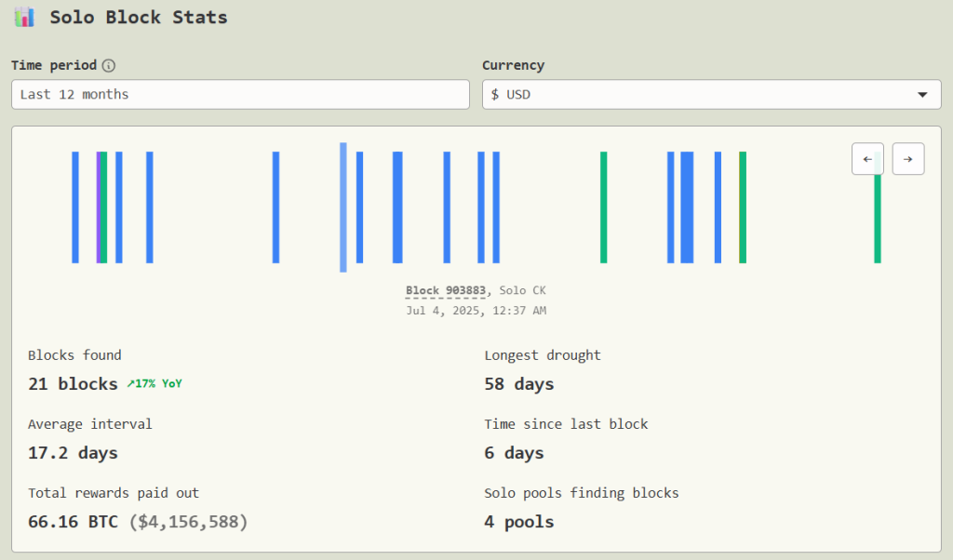
Task: Click the info icon next to Time period
Action: point(109,66)
